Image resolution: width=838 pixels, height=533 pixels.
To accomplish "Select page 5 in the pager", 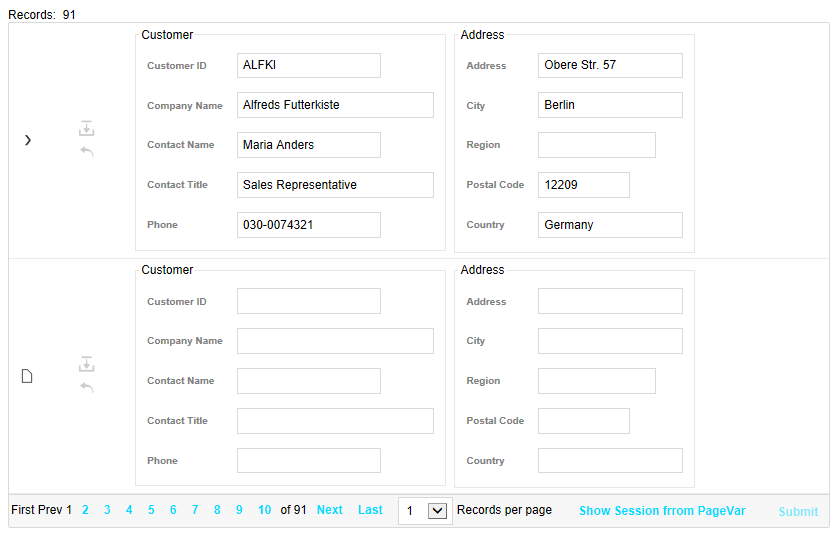I will 151,510.
